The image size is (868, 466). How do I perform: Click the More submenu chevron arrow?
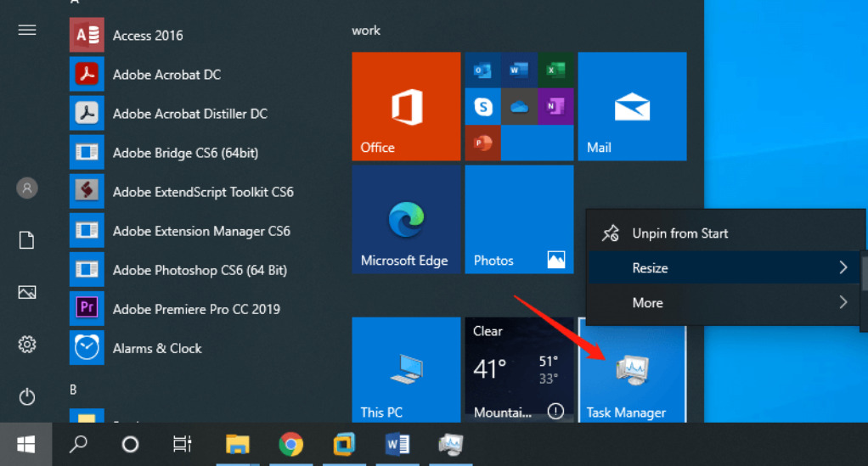tap(843, 302)
